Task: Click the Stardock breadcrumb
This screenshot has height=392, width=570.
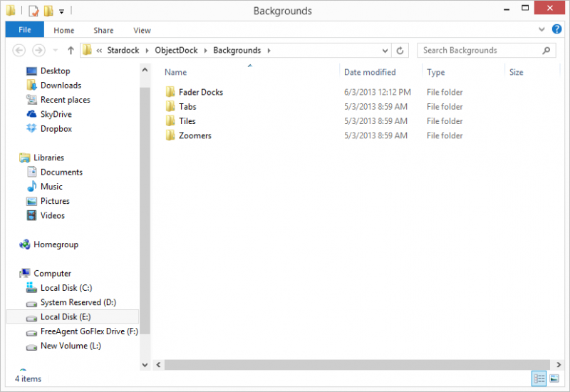Action: pyautogui.click(x=123, y=50)
